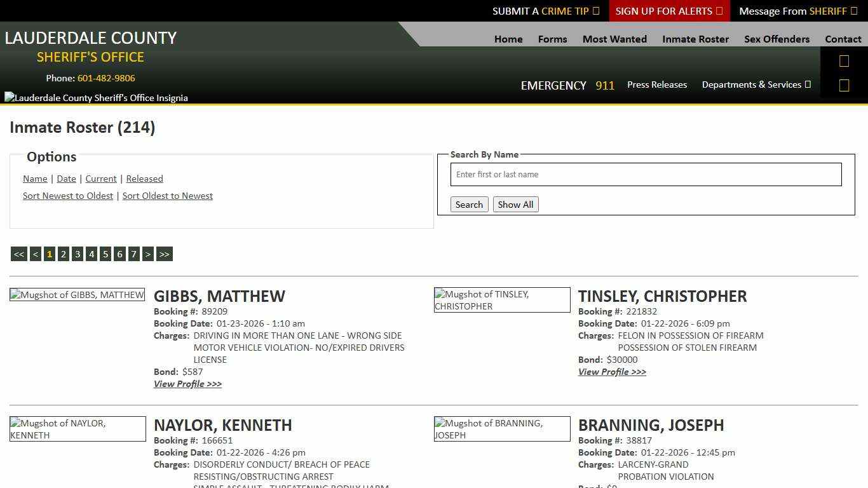Click the Search button
Viewport: 868px width, 488px height.
point(469,204)
